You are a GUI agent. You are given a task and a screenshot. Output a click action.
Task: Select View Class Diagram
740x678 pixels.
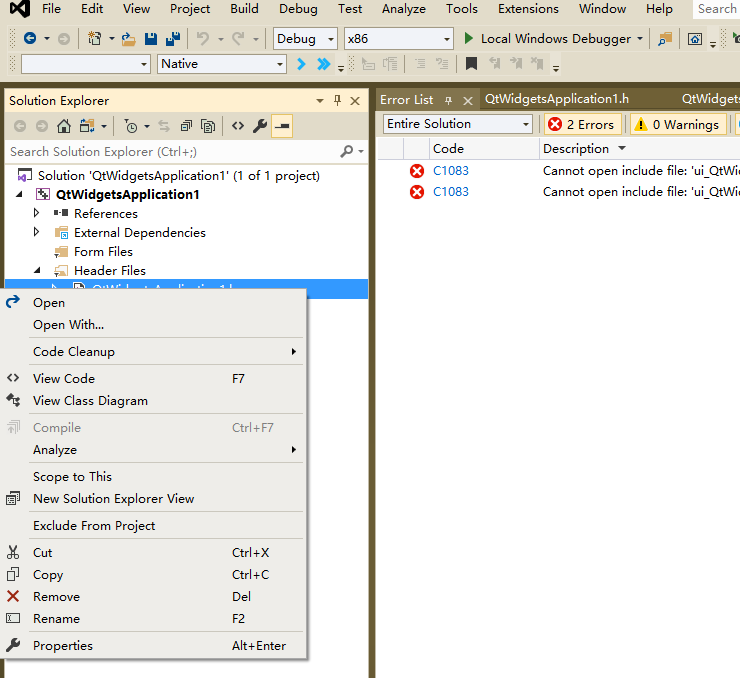point(154,401)
